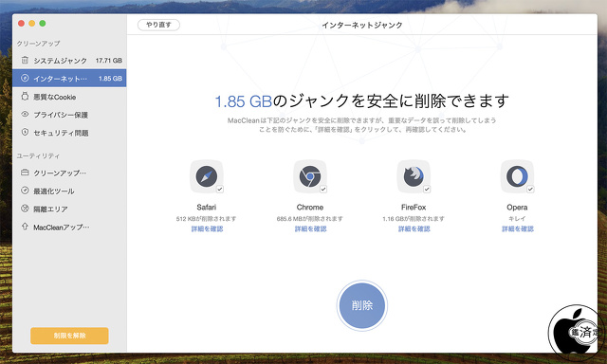Click the orange 制限を解除 button
Screen dimensions: 607x364
pos(69,336)
